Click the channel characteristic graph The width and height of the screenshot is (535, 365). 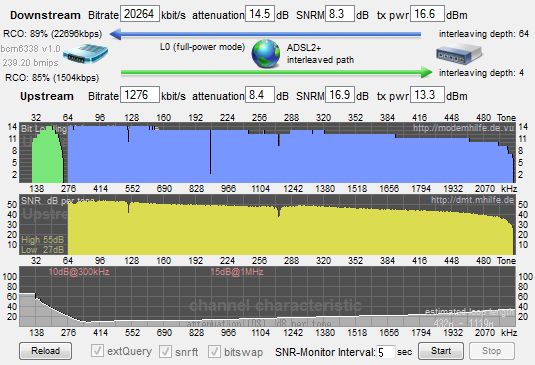pos(267,296)
